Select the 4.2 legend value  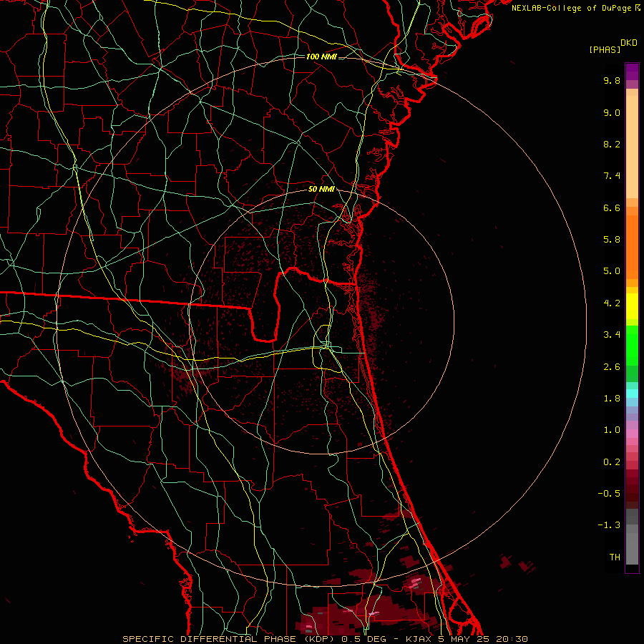pos(612,303)
